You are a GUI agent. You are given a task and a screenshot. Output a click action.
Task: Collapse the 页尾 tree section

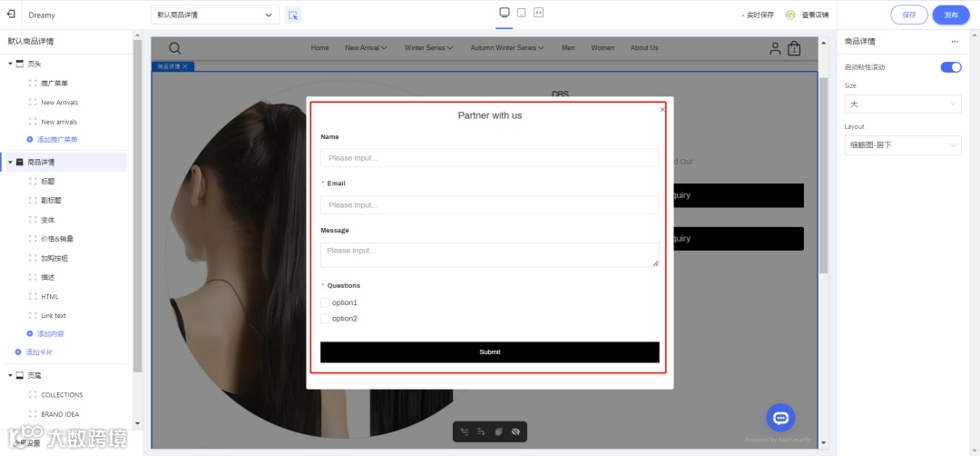(x=10, y=376)
